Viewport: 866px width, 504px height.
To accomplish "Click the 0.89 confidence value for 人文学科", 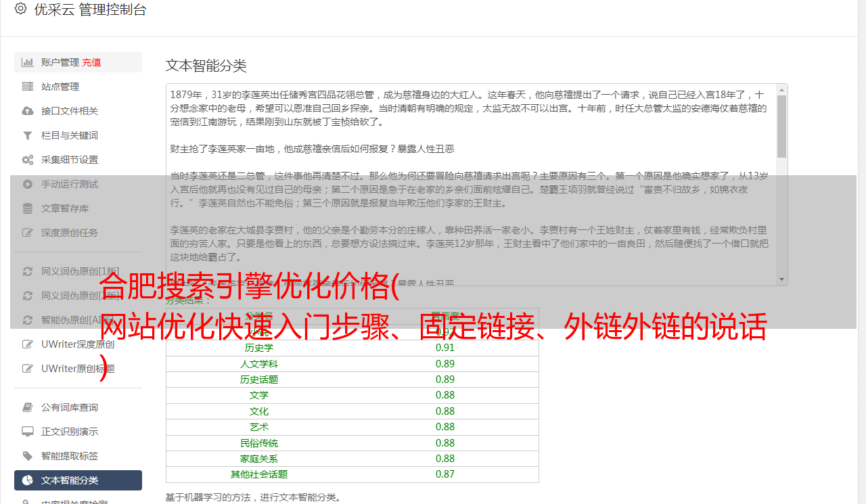I will pyautogui.click(x=445, y=364).
